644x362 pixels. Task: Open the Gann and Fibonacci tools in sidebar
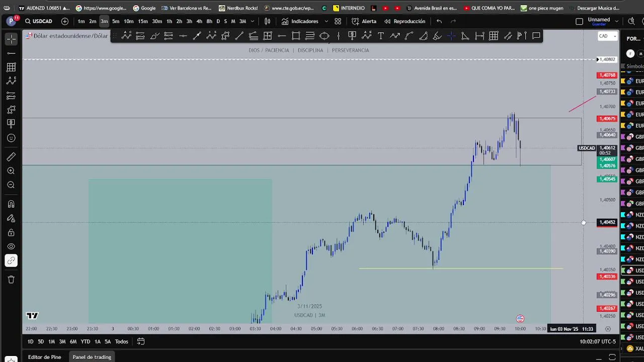[x=11, y=67]
